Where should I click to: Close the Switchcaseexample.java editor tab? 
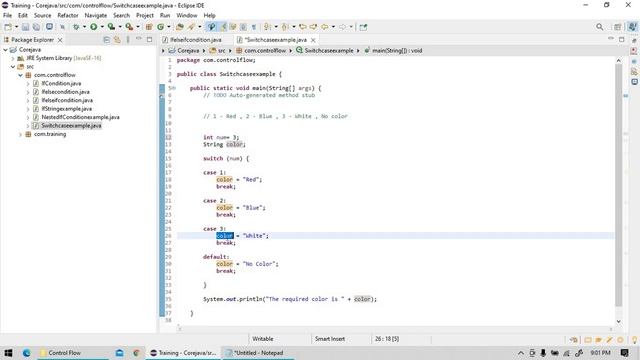(x=313, y=40)
